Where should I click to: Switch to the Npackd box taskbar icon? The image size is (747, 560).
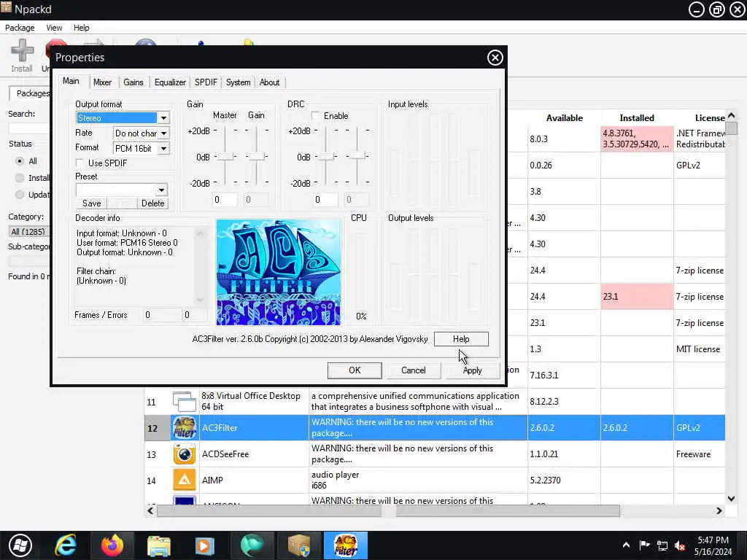[299, 545]
